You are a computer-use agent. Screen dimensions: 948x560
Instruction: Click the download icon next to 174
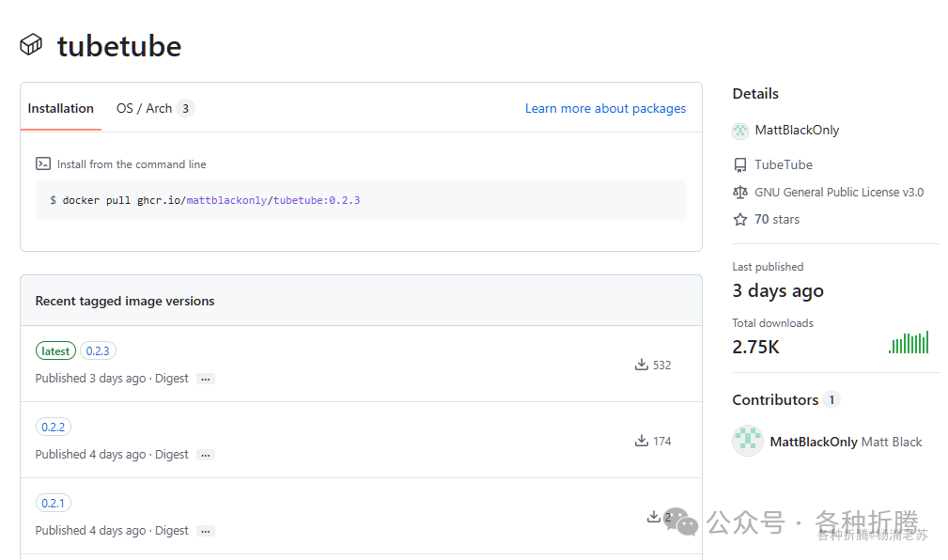coord(642,441)
